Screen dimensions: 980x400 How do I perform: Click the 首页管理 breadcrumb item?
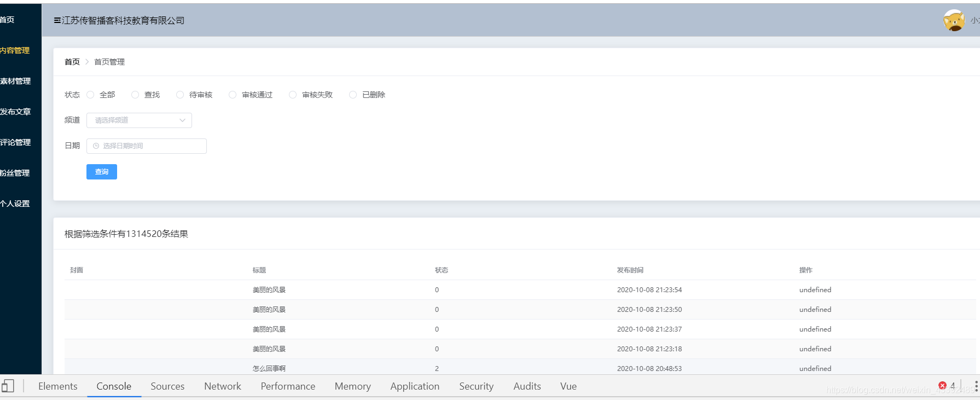(109, 62)
